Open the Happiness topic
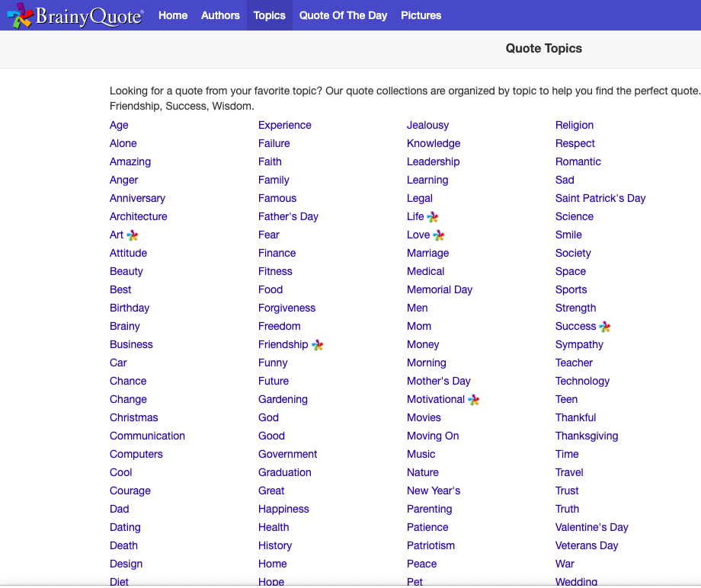The image size is (701, 588). coord(283,510)
